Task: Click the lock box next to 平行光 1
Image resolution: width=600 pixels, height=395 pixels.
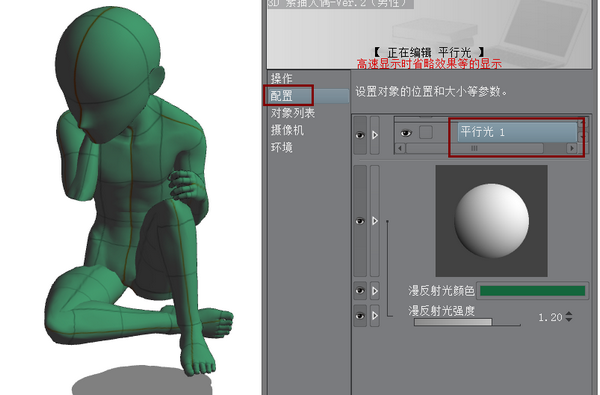Action: (426, 132)
